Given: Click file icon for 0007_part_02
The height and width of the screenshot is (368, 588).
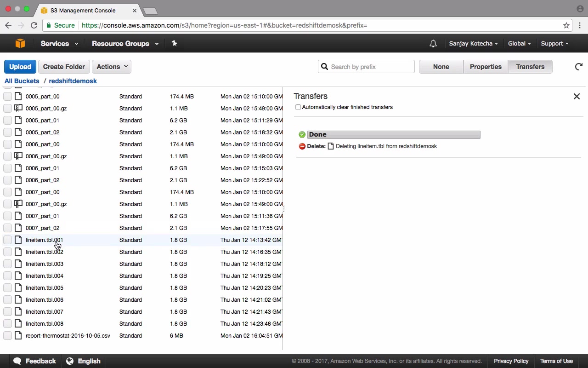Looking at the screenshot, I should click(18, 228).
